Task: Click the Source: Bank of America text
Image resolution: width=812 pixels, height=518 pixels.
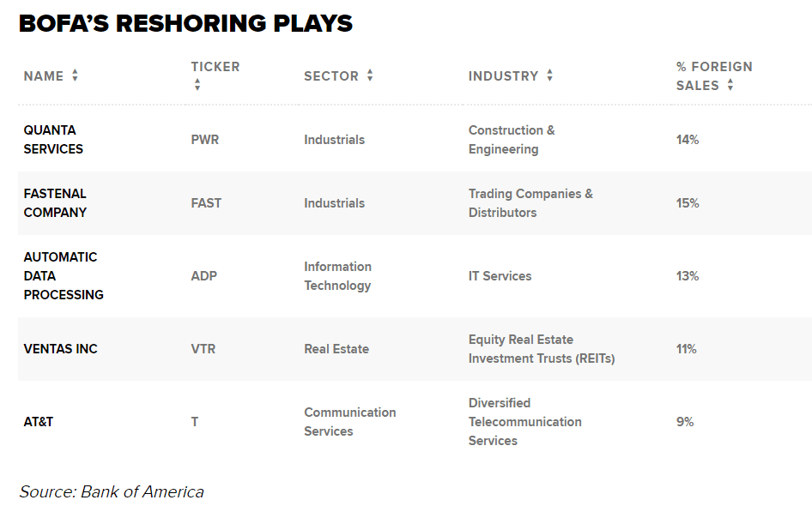Action: tap(112, 491)
